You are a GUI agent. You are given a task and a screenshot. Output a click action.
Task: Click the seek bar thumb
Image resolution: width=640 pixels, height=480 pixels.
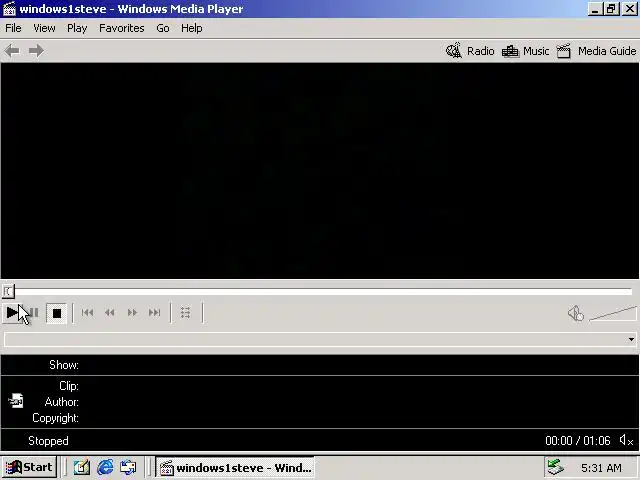tap(9, 291)
